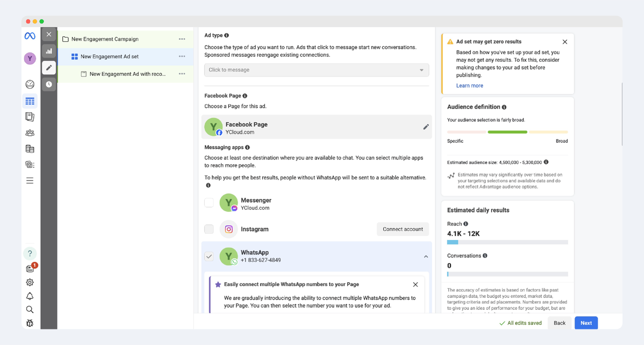This screenshot has width=644, height=345.
Task: Open the Audiences people icon in sidebar
Action: (30, 133)
